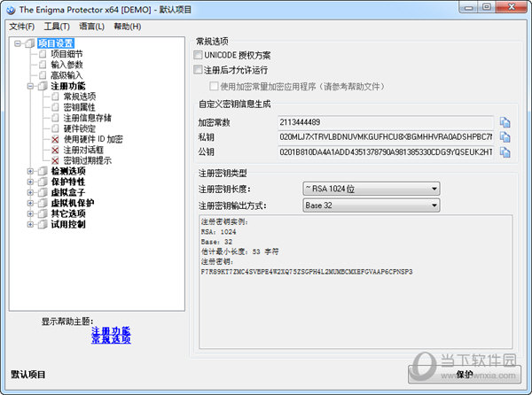
Task: Toggle 使用加密常量加密应用程序 checkbox
Action: click(x=214, y=87)
